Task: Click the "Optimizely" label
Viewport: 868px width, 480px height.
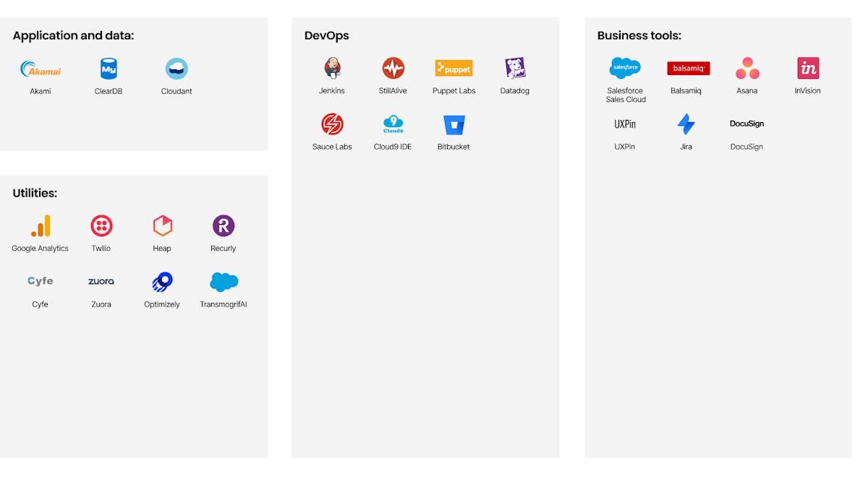Action: [x=162, y=304]
